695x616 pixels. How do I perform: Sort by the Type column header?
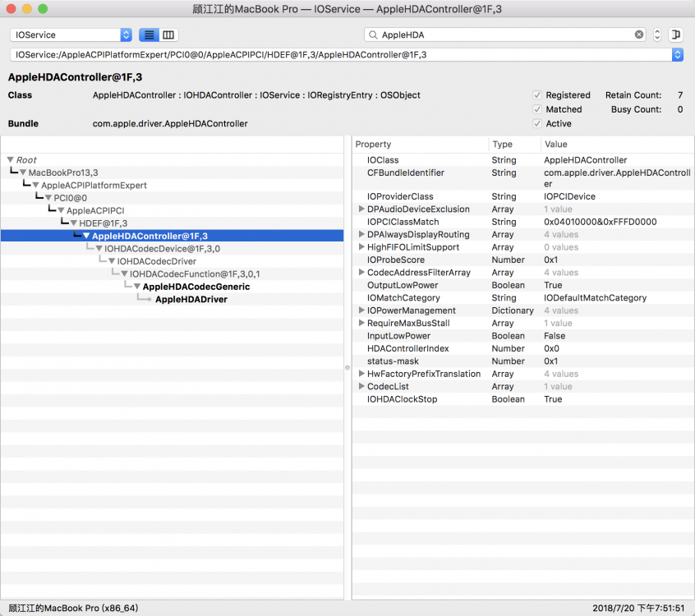[x=514, y=144]
